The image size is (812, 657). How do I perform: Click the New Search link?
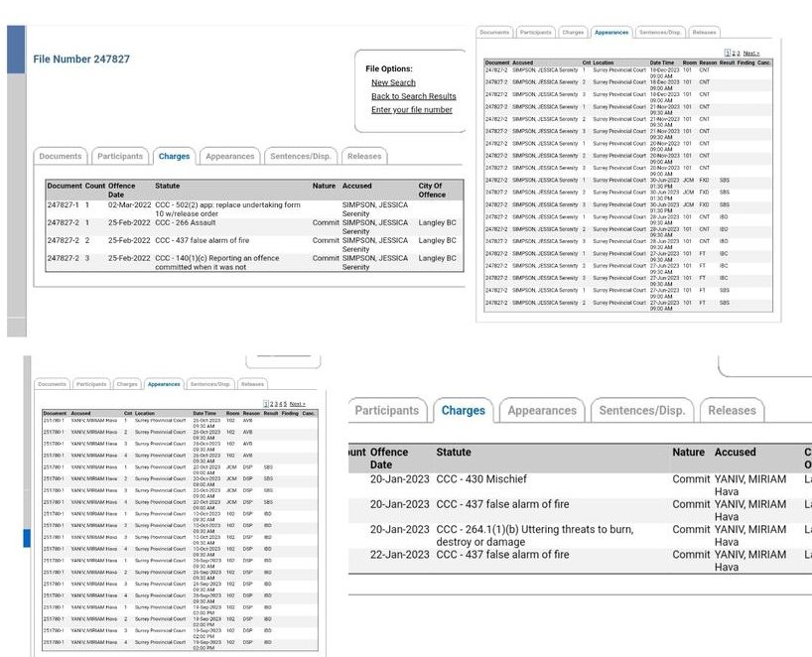393,83
